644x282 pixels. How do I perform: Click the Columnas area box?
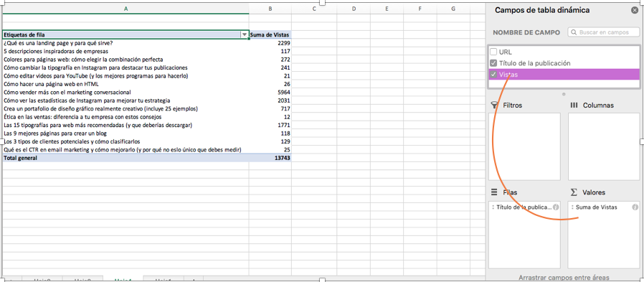(x=604, y=146)
